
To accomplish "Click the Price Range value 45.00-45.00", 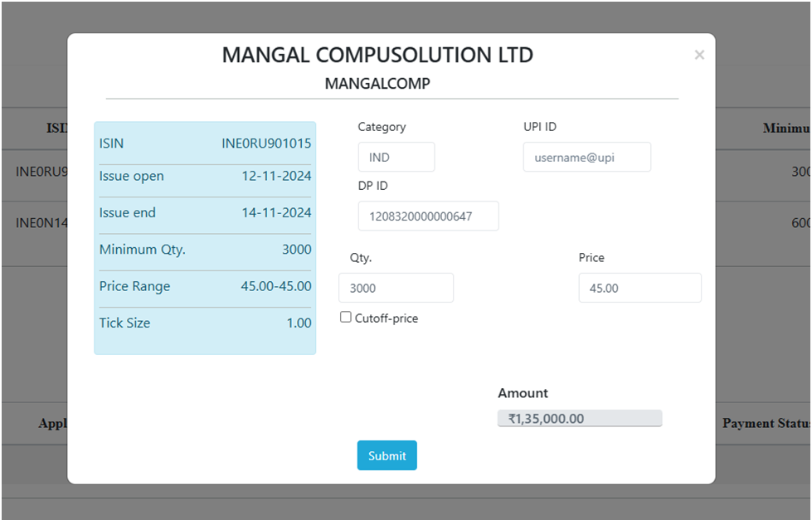I will click(x=276, y=286).
